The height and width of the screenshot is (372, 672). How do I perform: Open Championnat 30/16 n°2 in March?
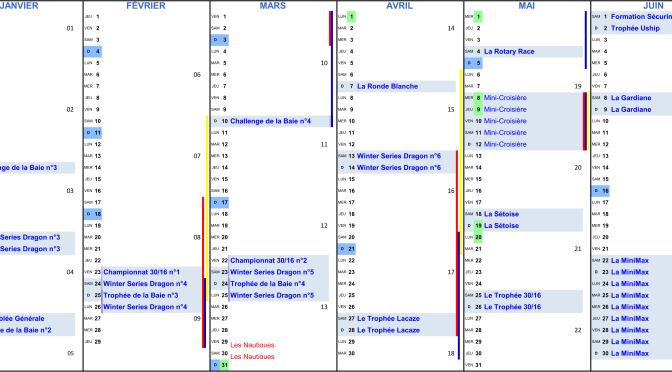[x=269, y=261]
